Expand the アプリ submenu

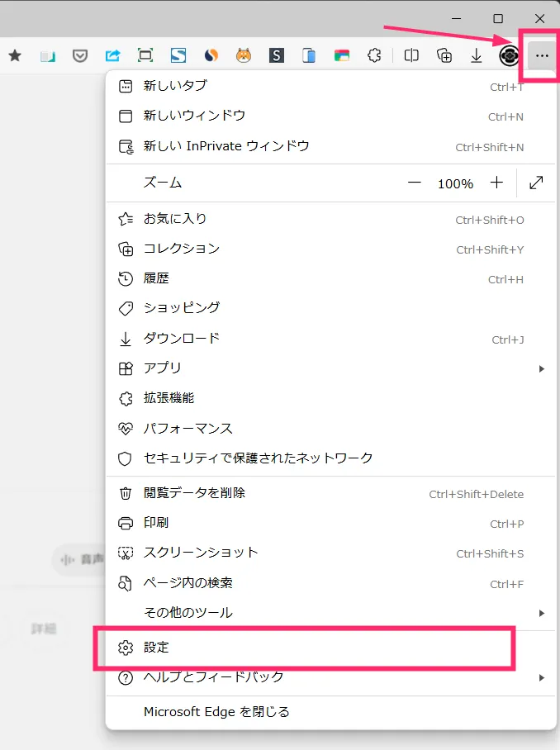tap(330, 368)
